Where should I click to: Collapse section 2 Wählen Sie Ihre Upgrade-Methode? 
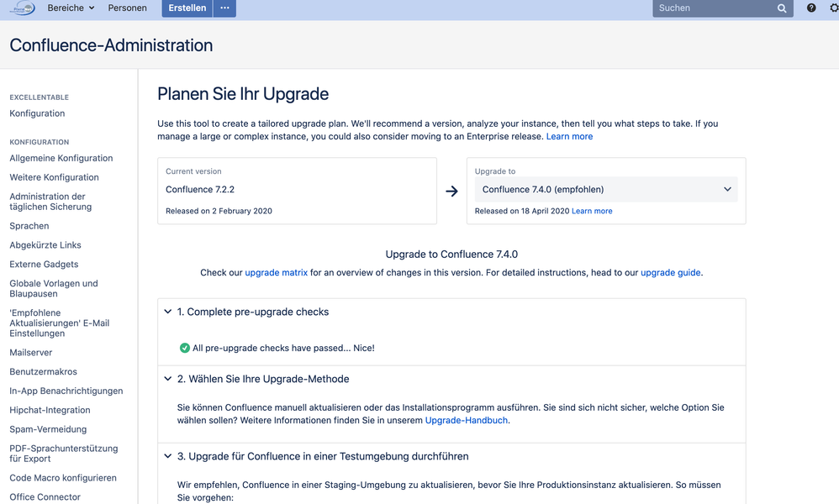pyautogui.click(x=167, y=379)
